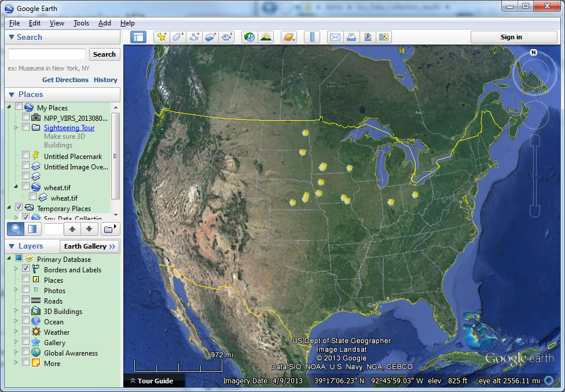Click the move joystick ring
Viewport: 565px width, 392px height.
535,115
